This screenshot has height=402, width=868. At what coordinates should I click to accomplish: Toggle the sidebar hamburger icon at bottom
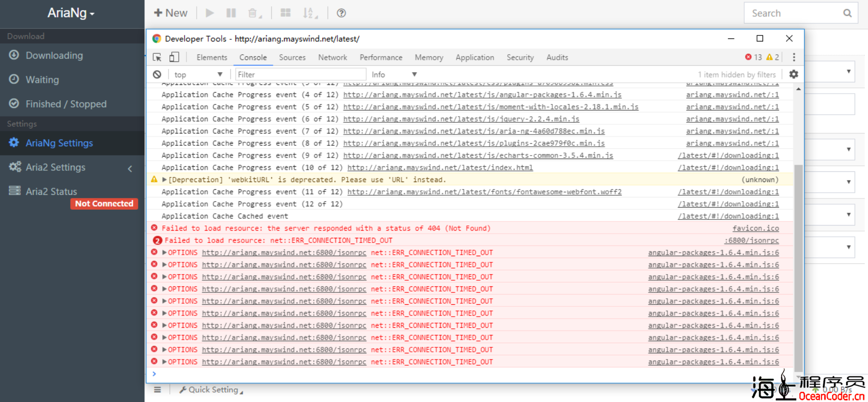coord(158,390)
